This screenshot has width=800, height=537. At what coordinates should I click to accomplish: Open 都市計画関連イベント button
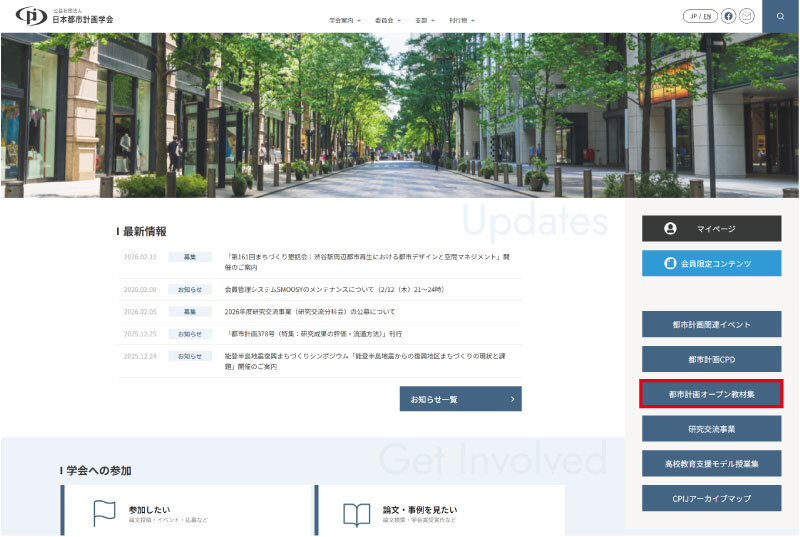point(711,324)
